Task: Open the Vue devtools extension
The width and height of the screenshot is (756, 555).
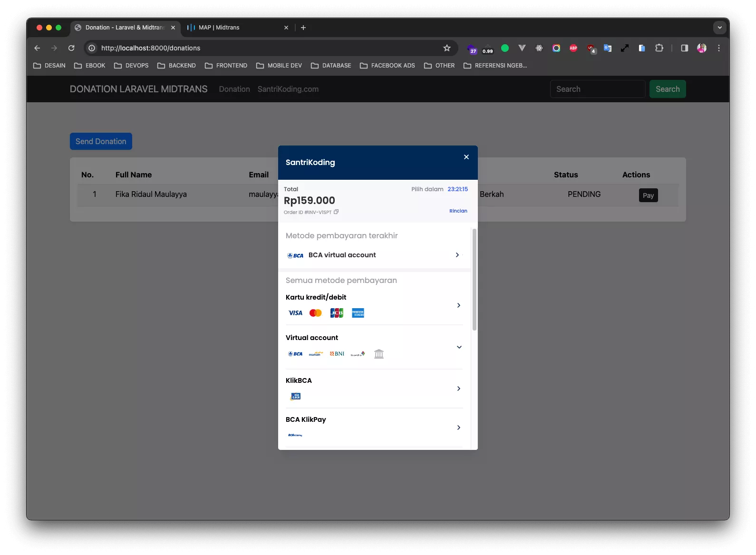Action: pyautogui.click(x=522, y=48)
